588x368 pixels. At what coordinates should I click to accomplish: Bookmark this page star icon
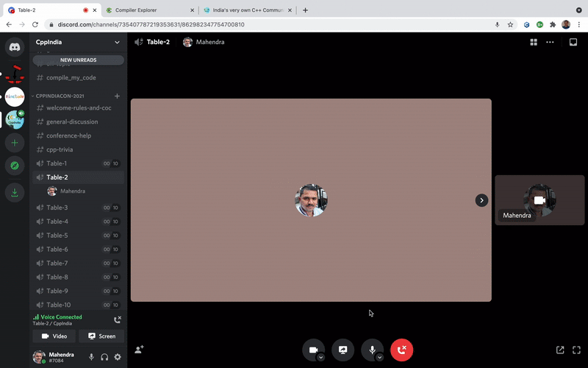510,24
